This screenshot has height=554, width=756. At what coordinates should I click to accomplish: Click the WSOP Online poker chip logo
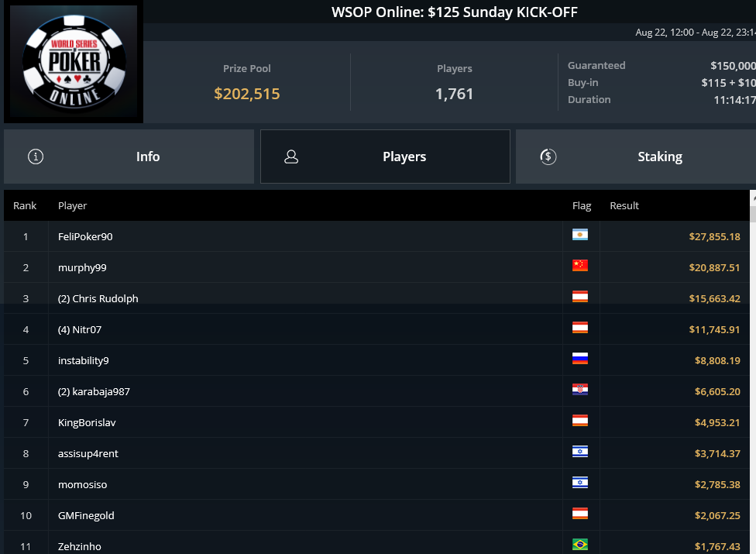(74, 61)
